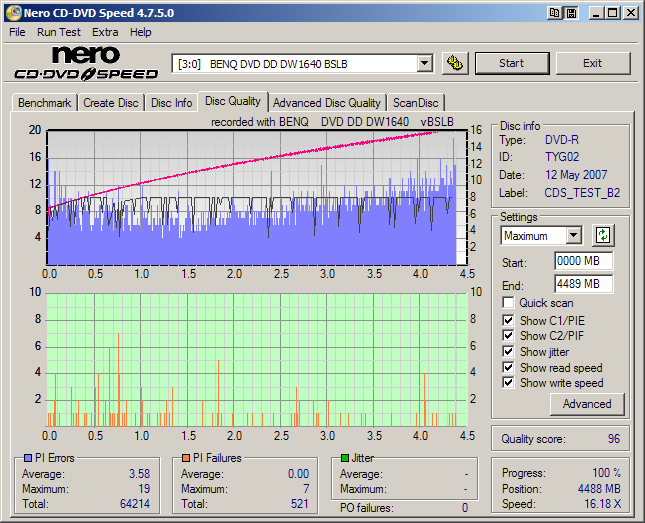Click the Speed value 16.18 X
The height and width of the screenshot is (523, 645).
[x=603, y=504]
